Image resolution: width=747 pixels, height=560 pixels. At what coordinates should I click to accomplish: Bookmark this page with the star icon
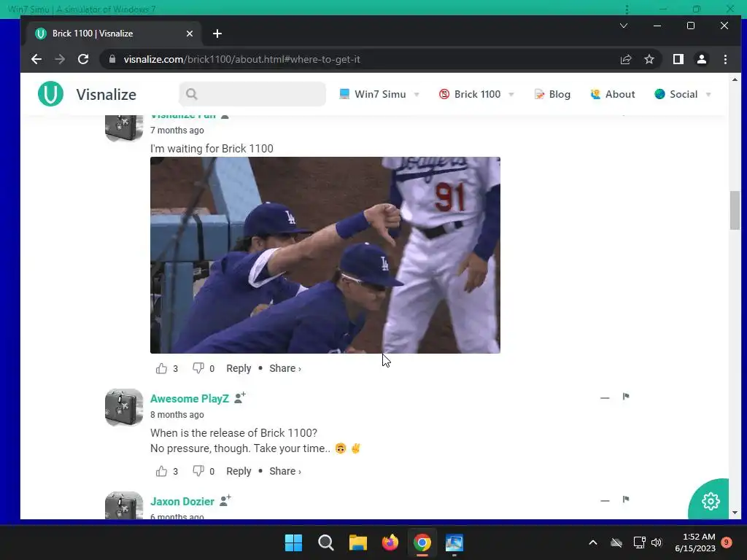(649, 59)
